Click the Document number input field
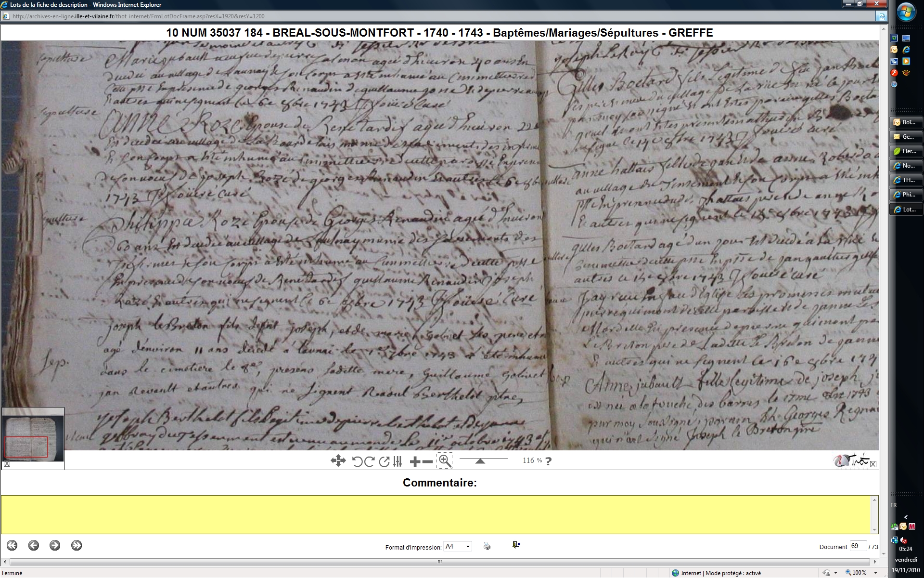 (858, 546)
